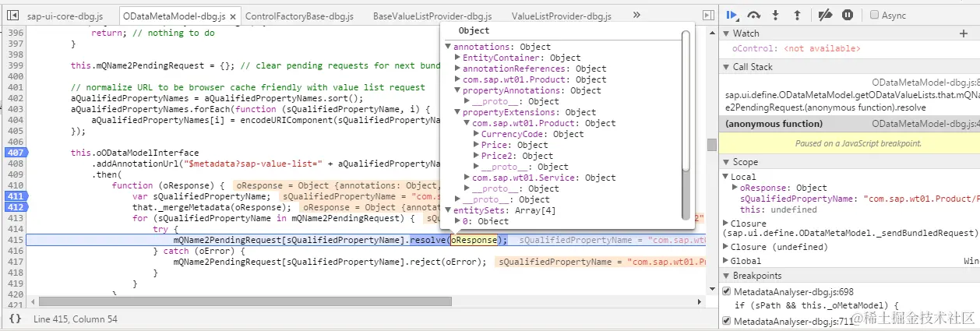
Task: Click 'Price: Object' entry in popup
Action: (515, 145)
